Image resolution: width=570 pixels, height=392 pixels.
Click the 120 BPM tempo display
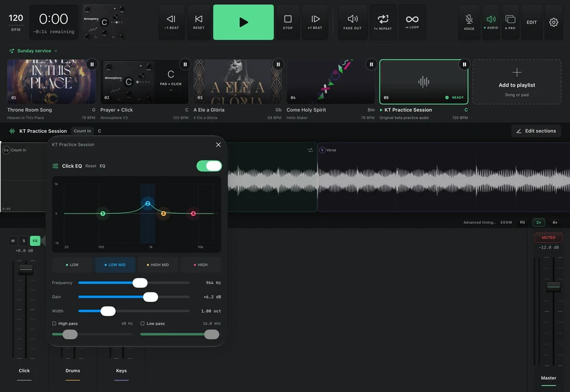[x=15, y=22]
